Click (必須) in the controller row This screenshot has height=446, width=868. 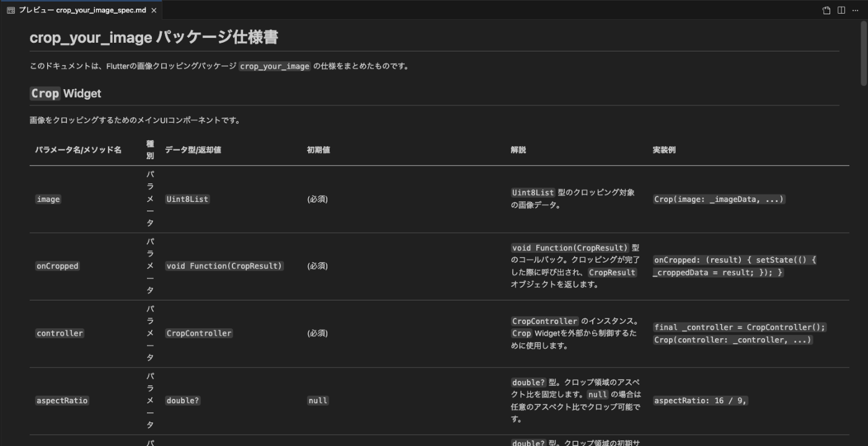click(317, 333)
